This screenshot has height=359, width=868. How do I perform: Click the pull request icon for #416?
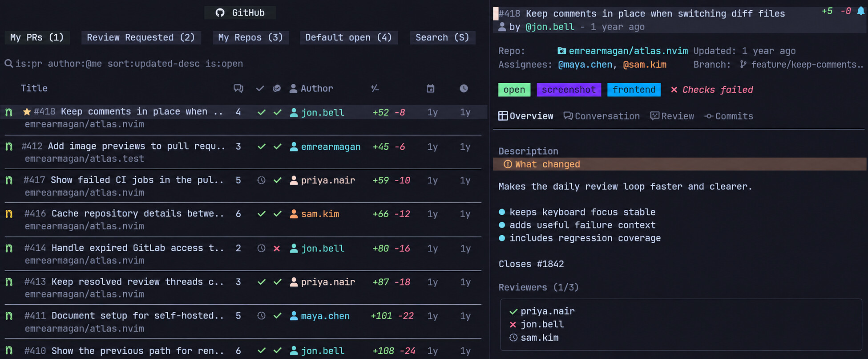pos(8,214)
